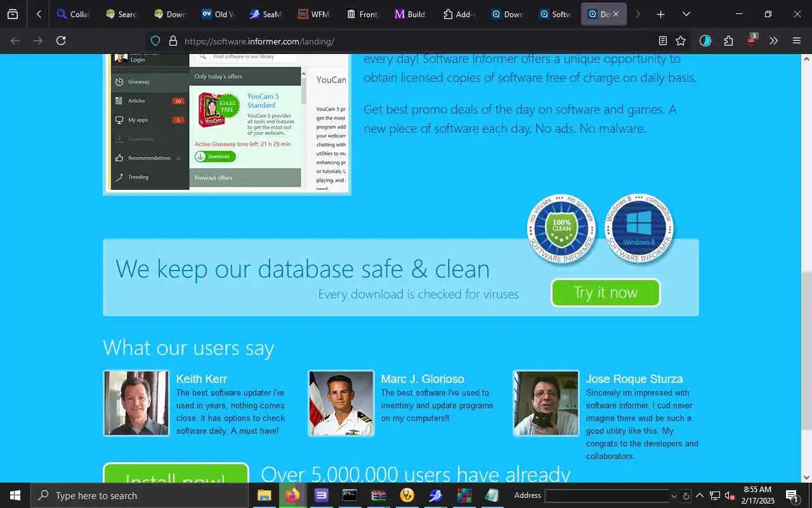
Task: Show hidden system tray icons
Action: [x=700, y=495]
